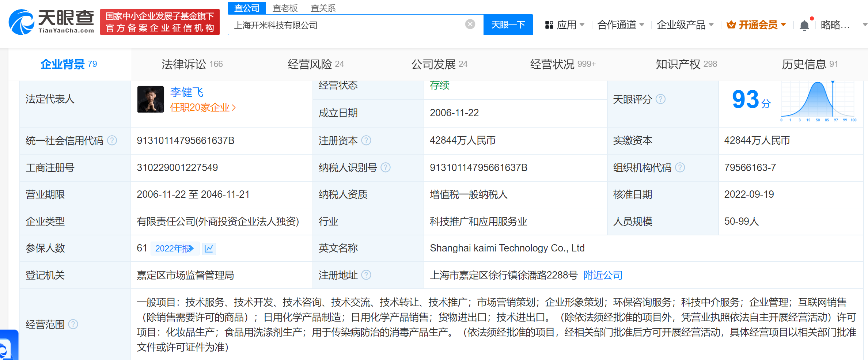Viewport: 868px width, 360px height.
Task: Click the score distribution bell curve chart
Action: click(x=818, y=101)
